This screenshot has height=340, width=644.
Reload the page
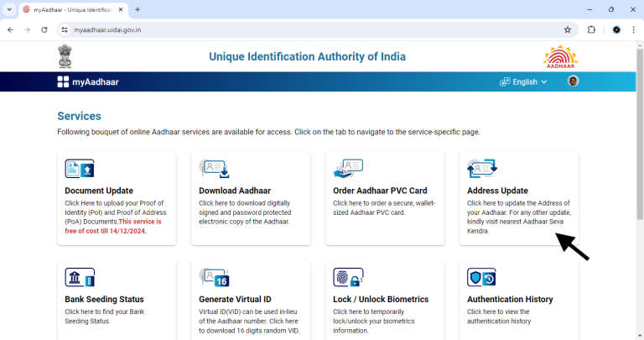[x=44, y=29]
